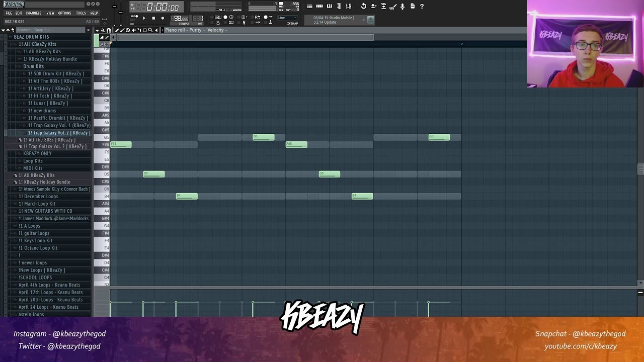
Task: Open the HELP menu
Action: point(94,13)
